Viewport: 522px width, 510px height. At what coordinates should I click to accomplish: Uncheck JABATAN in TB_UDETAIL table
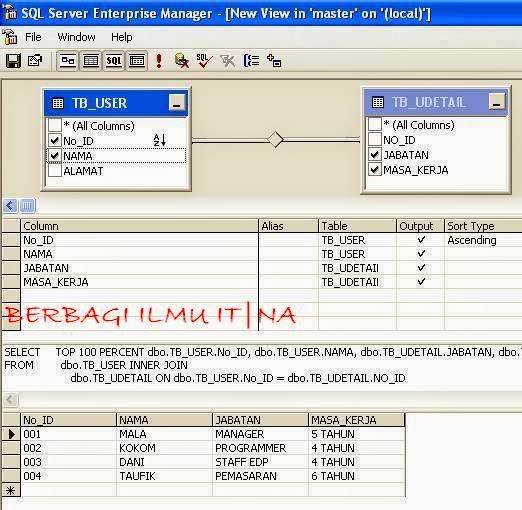(x=375, y=154)
